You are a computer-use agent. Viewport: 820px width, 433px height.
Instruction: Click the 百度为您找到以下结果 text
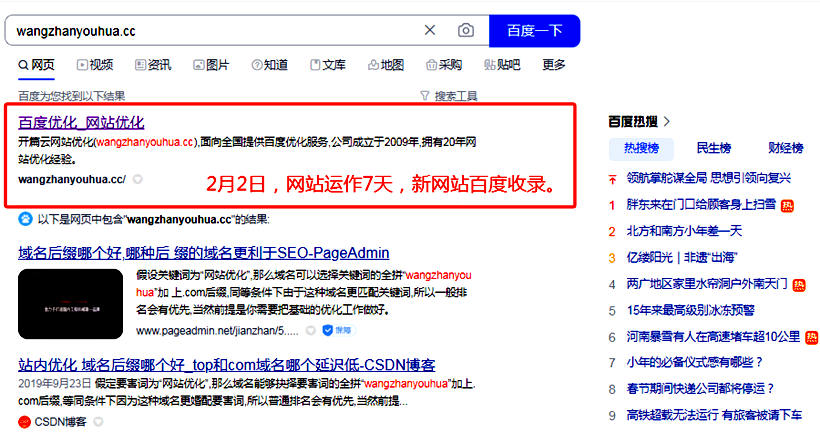(x=72, y=96)
